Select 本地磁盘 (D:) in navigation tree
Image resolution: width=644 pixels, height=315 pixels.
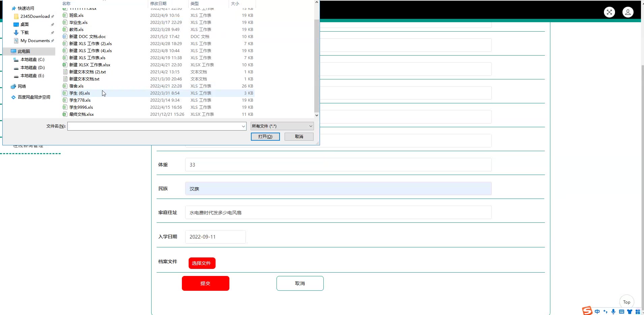32,68
